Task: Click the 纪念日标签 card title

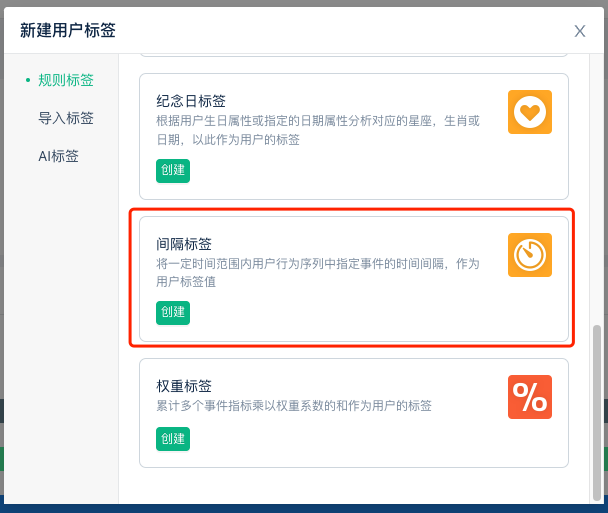Action: [191, 101]
